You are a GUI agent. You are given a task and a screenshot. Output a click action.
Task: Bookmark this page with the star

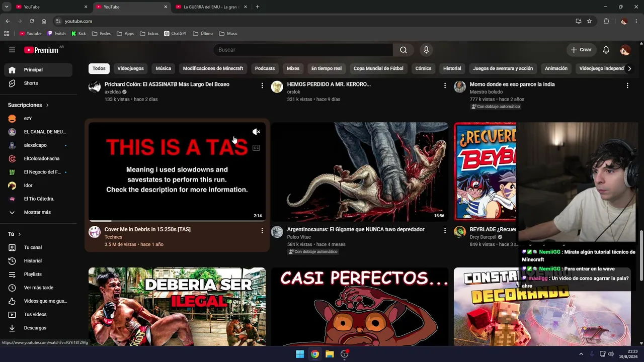[589, 21]
